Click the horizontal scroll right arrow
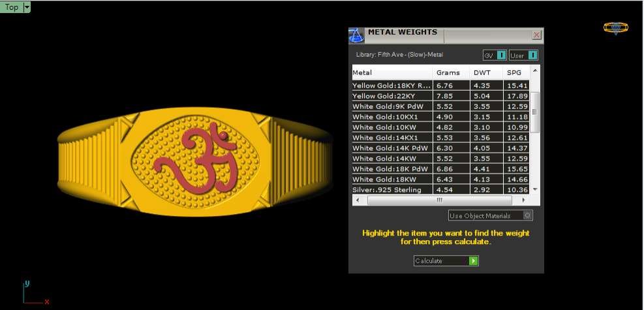This screenshot has width=644, height=310. point(524,200)
